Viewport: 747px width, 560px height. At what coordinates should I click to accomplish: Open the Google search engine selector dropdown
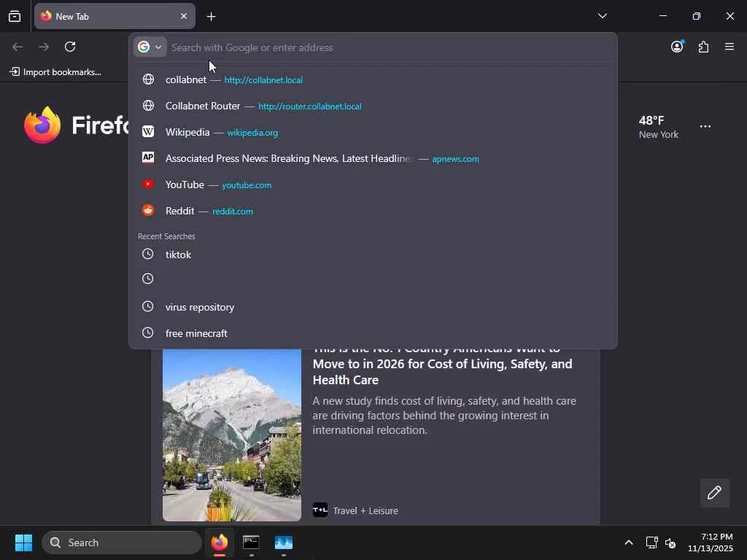(x=150, y=47)
